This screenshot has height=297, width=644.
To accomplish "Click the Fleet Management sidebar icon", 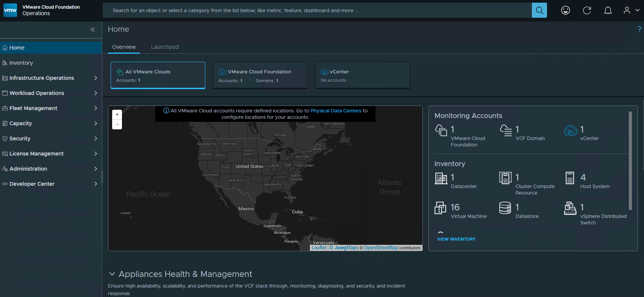I will pos(5,108).
